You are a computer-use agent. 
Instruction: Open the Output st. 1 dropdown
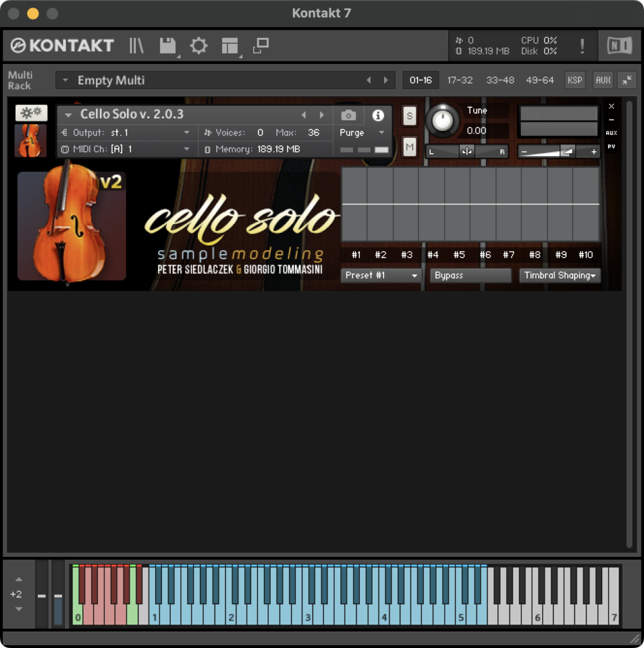[187, 133]
